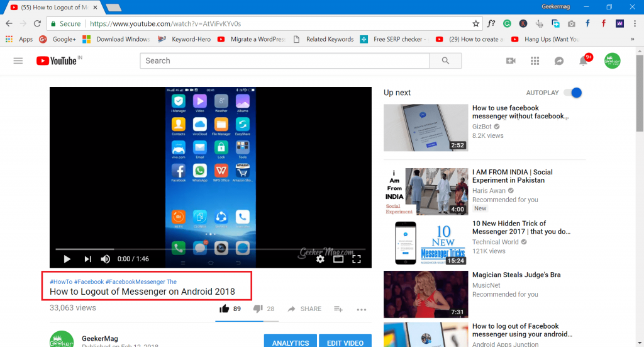Open the I AM FROM INDIA thumbnail
Image resolution: width=644 pixels, height=347 pixels.
pyautogui.click(x=426, y=191)
